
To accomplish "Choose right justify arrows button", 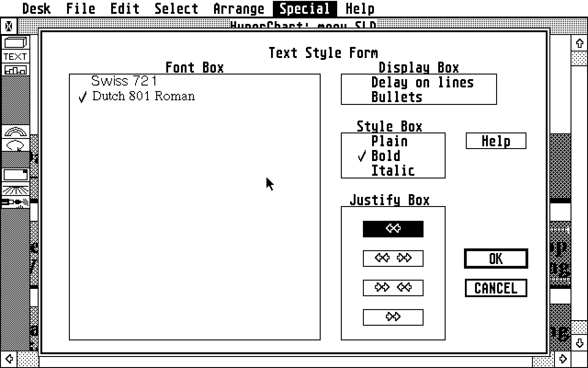I will click(393, 317).
